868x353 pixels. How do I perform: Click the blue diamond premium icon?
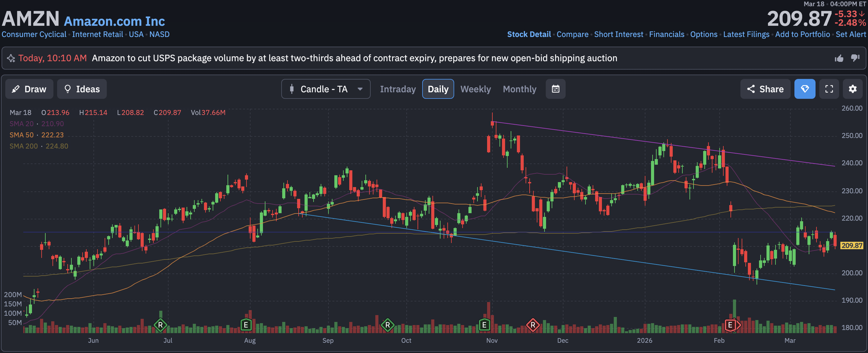pyautogui.click(x=804, y=89)
